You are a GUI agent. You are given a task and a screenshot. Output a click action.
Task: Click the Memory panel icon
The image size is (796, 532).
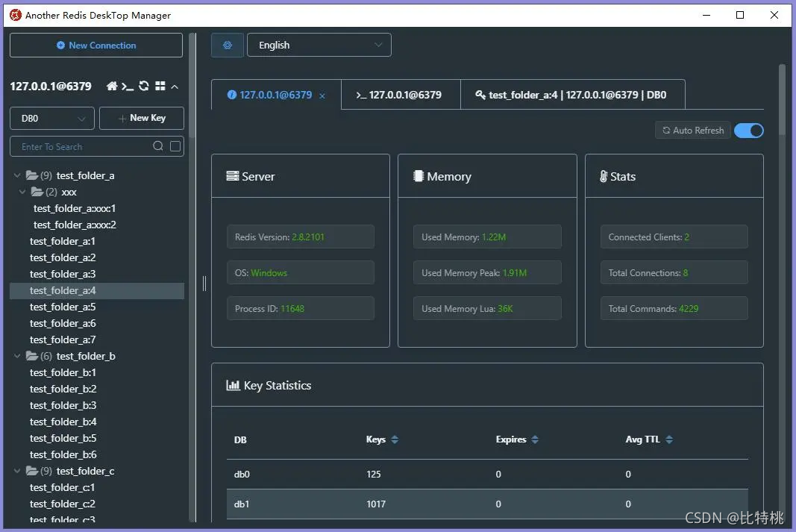coord(419,176)
